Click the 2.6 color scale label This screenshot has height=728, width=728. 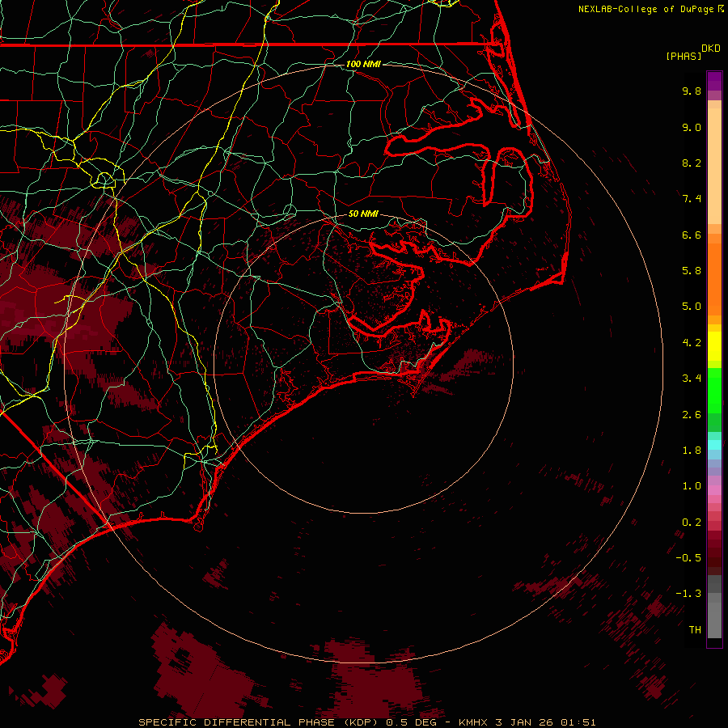point(692,415)
